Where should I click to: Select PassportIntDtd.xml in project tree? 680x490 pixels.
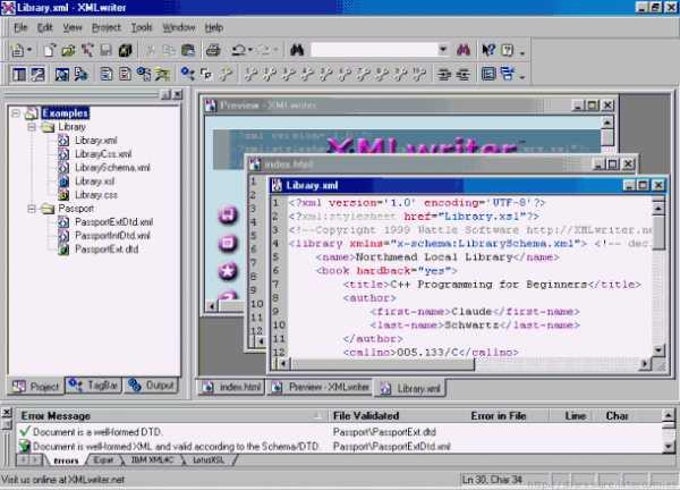[112, 236]
